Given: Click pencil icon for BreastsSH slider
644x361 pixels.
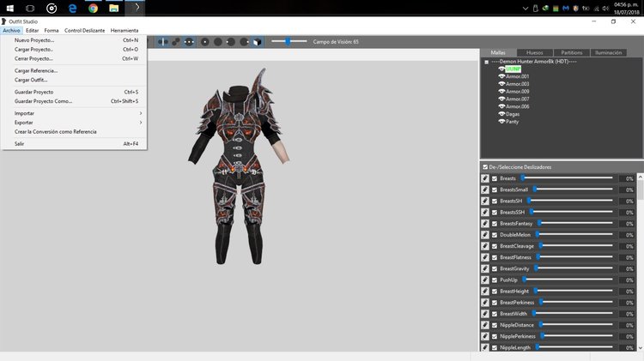Looking at the screenshot, I should point(485,201).
